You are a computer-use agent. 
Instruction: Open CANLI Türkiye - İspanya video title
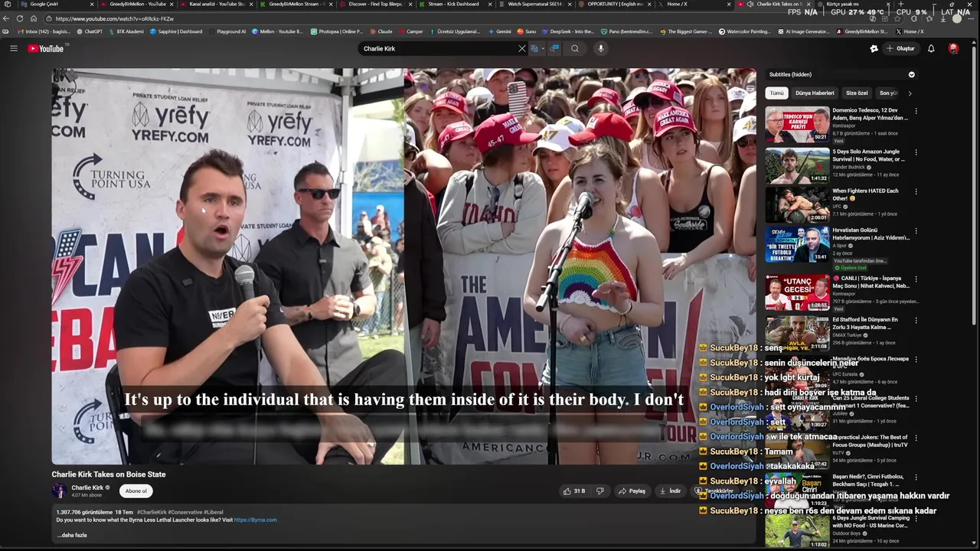[871, 282]
